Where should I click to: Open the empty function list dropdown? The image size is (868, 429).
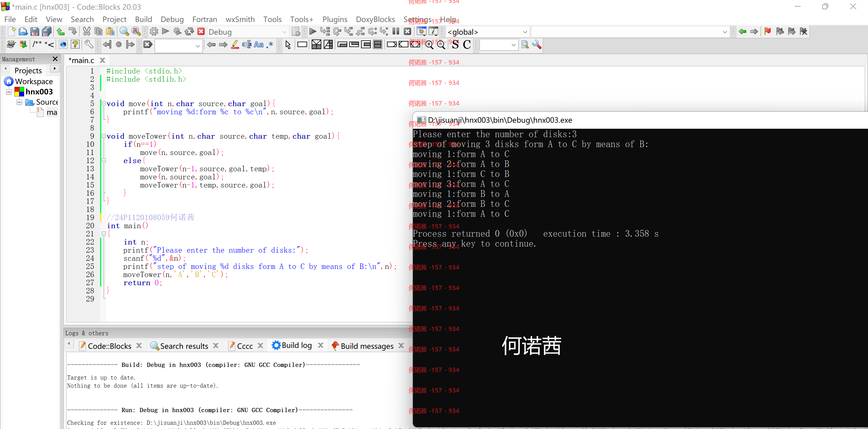(x=725, y=32)
